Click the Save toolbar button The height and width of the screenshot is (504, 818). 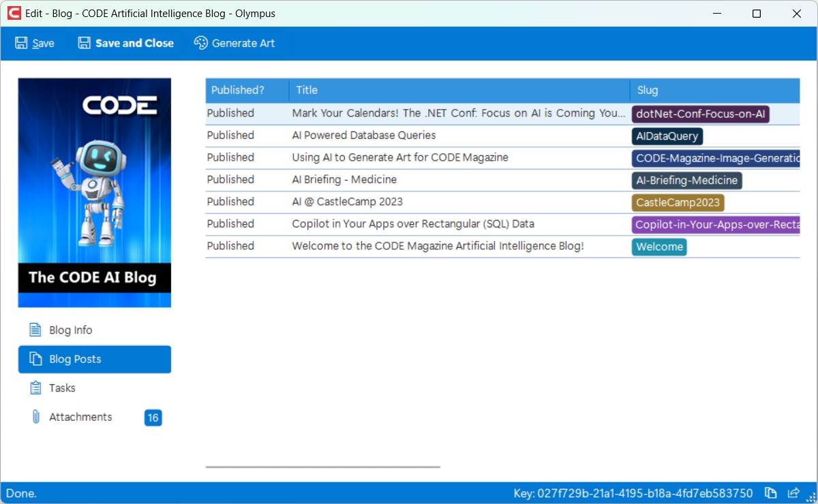pyautogui.click(x=34, y=43)
